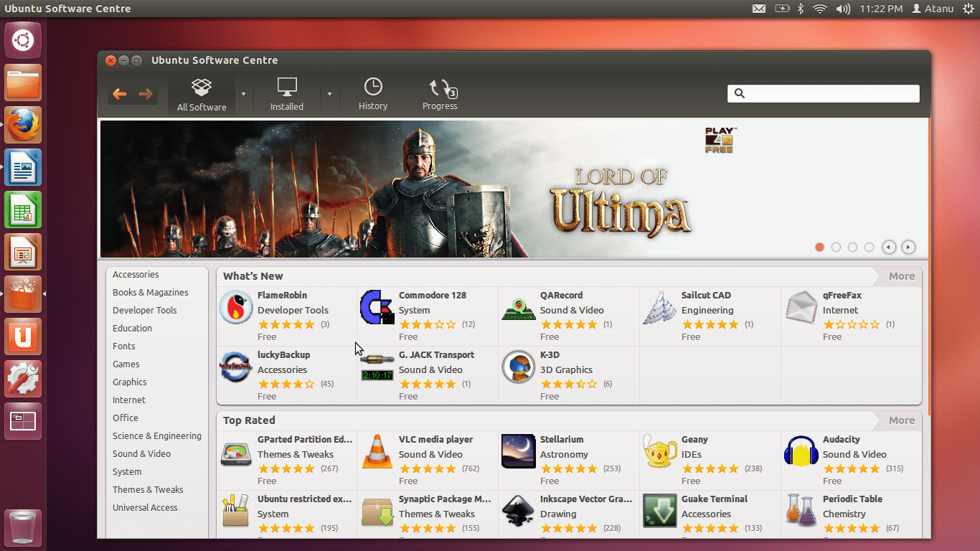Select the G. JACK Transport icon
980x551 pixels.
point(377,367)
